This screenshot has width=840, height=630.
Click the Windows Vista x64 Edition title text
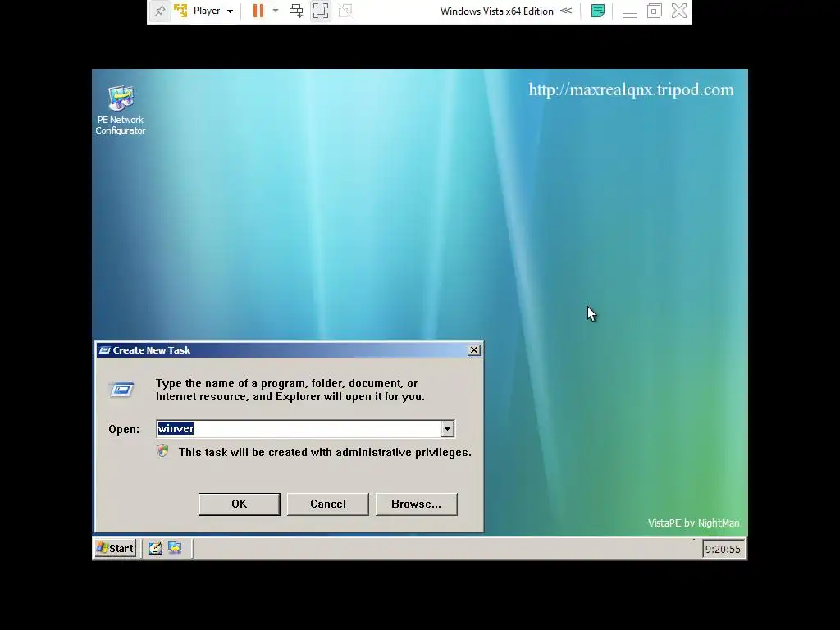point(496,11)
